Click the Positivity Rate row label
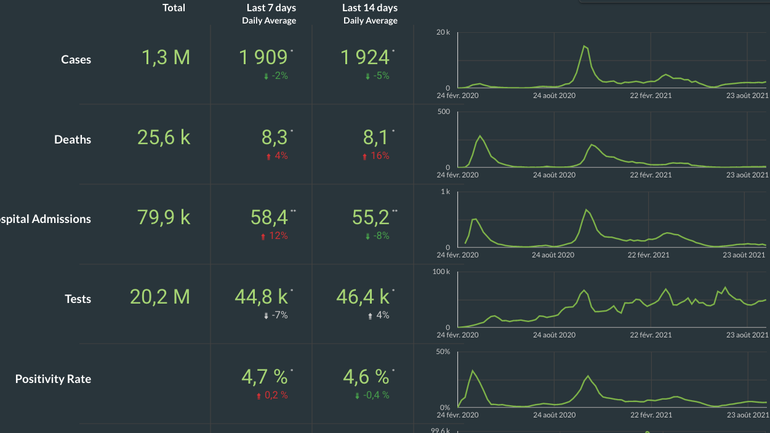 [x=53, y=379]
